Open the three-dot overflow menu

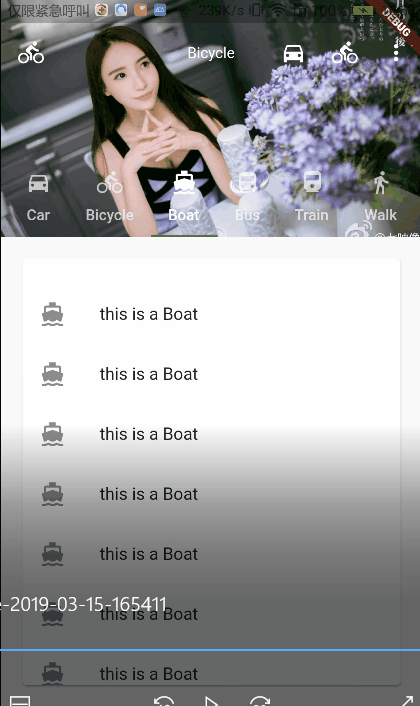[396, 53]
